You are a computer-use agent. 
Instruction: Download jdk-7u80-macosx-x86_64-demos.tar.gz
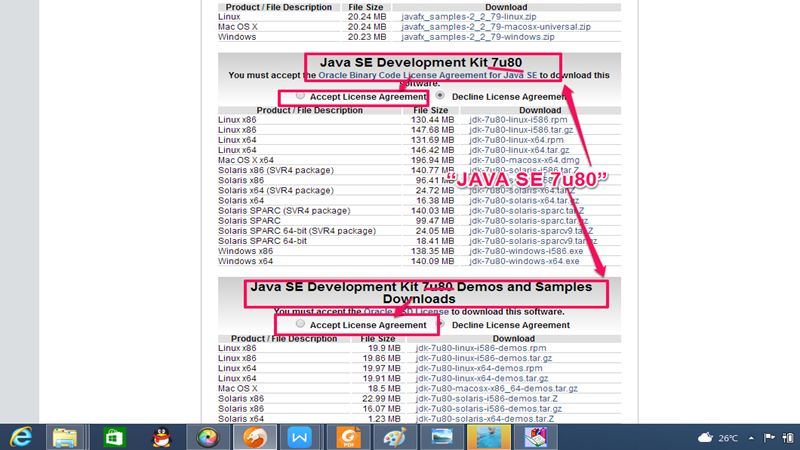pyautogui.click(x=496, y=389)
